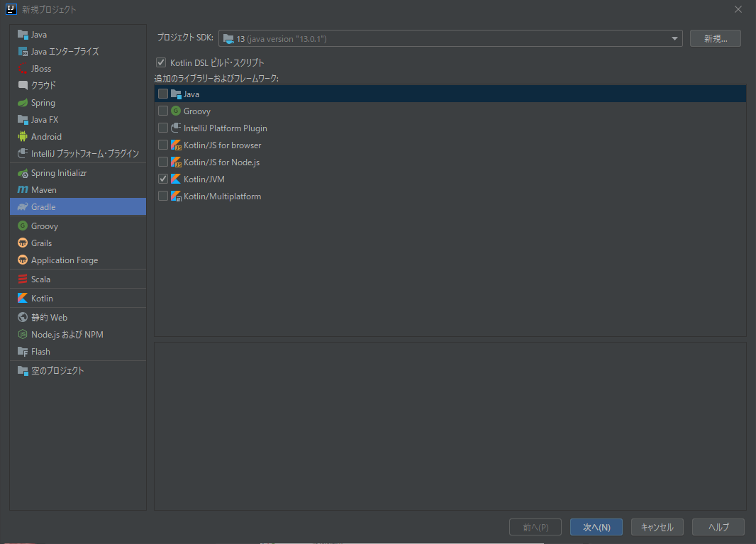Click the 新規... SDK button

pos(715,38)
